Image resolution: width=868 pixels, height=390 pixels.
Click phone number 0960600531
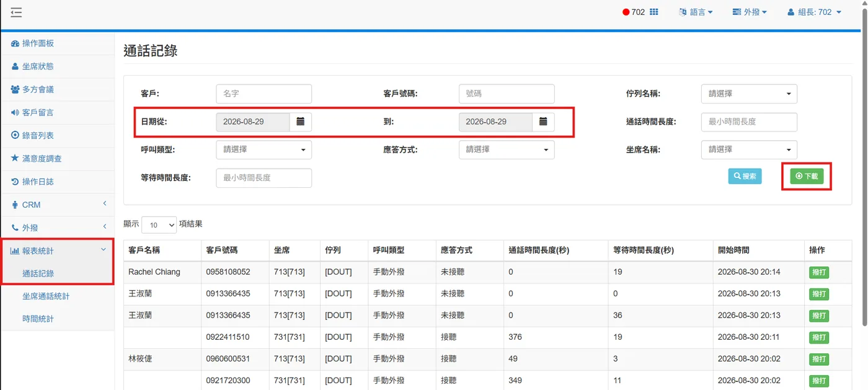228,358
